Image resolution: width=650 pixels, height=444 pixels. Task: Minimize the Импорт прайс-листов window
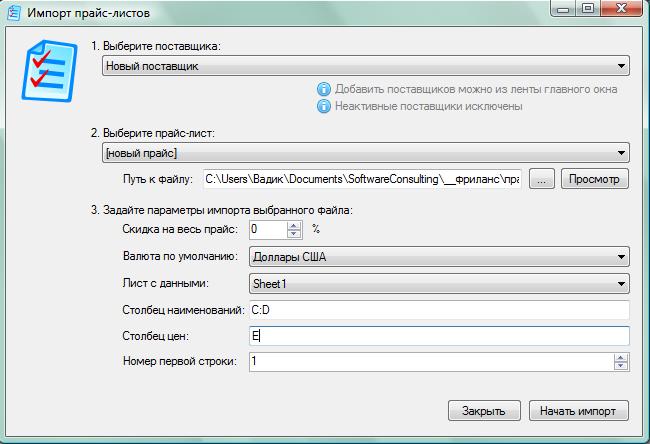[563, 8]
